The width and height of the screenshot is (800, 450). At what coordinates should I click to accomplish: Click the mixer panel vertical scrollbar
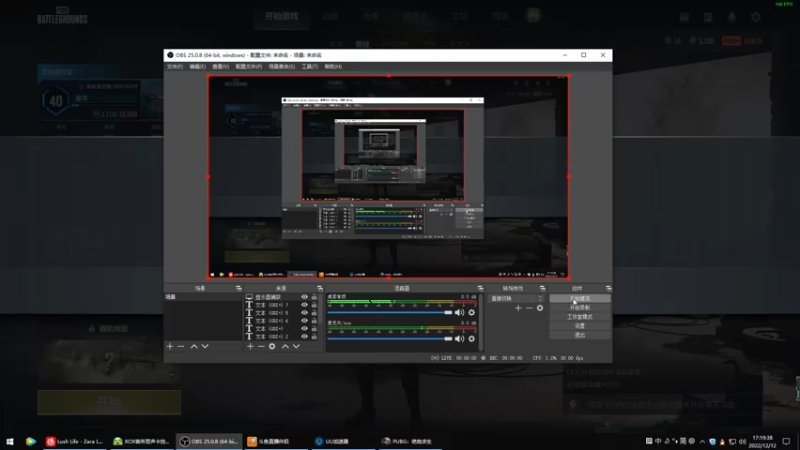tap(481, 322)
